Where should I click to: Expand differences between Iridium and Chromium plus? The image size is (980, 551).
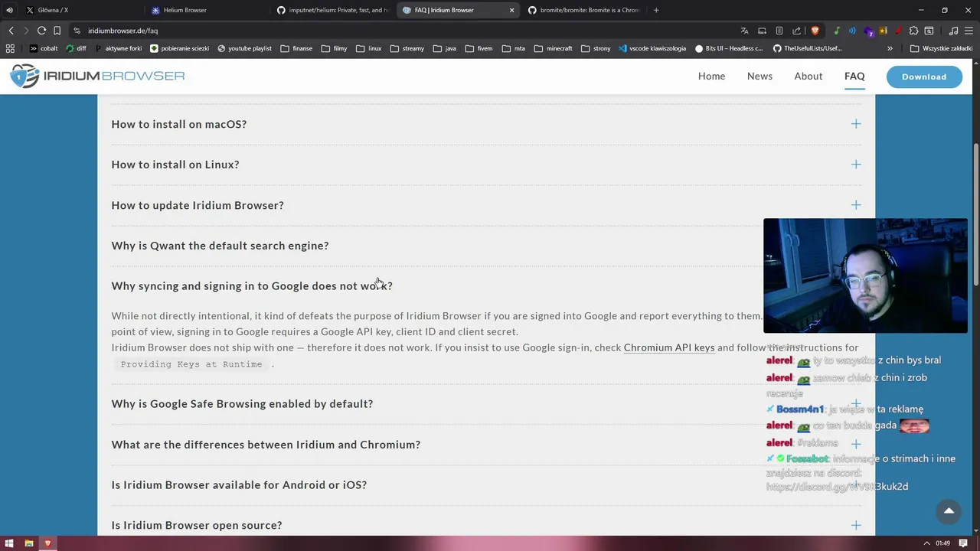coord(856,444)
